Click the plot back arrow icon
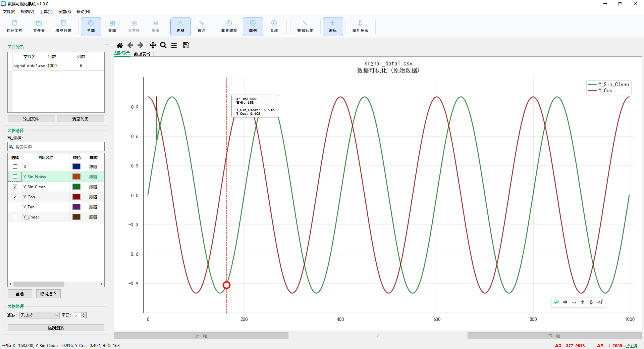Screen dimensions: 644x349 tap(130, 45)
